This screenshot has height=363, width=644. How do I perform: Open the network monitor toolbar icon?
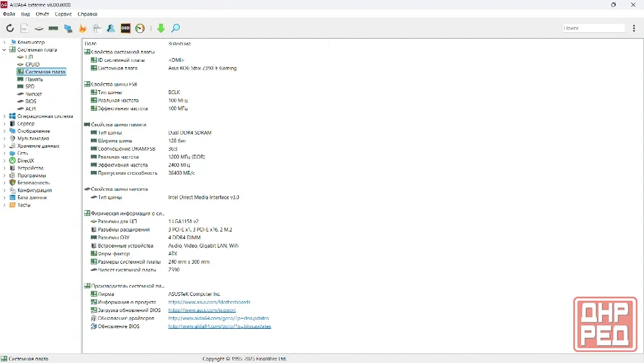68,28
